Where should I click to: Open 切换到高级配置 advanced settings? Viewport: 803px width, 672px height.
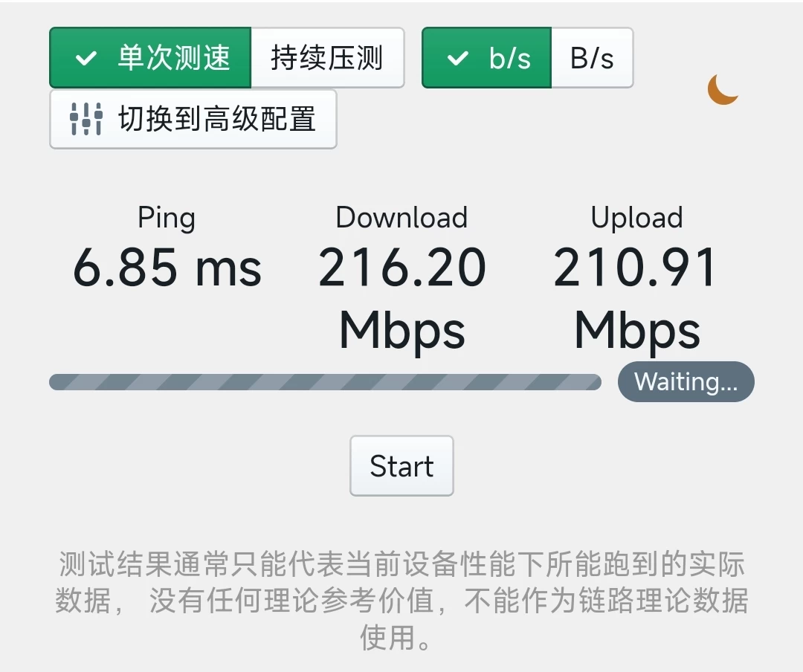193,120
